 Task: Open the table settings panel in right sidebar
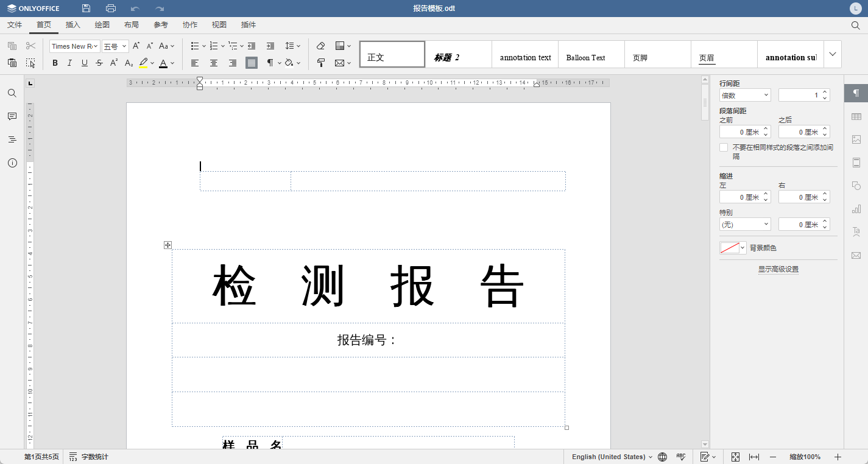point(856,116)
